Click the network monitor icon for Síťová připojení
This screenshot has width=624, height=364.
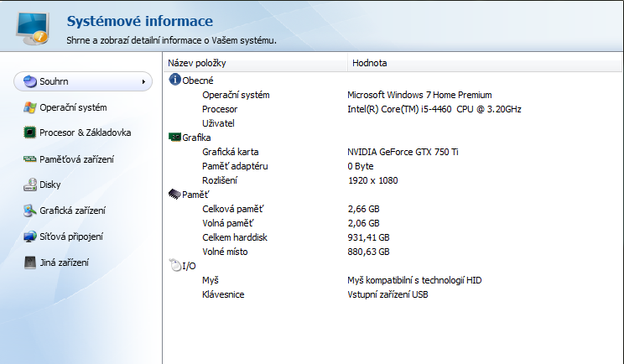click(x=30, y=237)
